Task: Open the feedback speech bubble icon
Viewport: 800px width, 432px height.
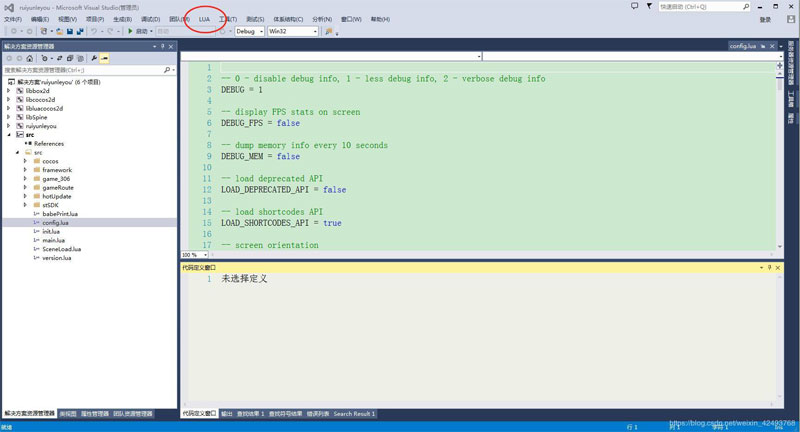Action: [634, 6]
